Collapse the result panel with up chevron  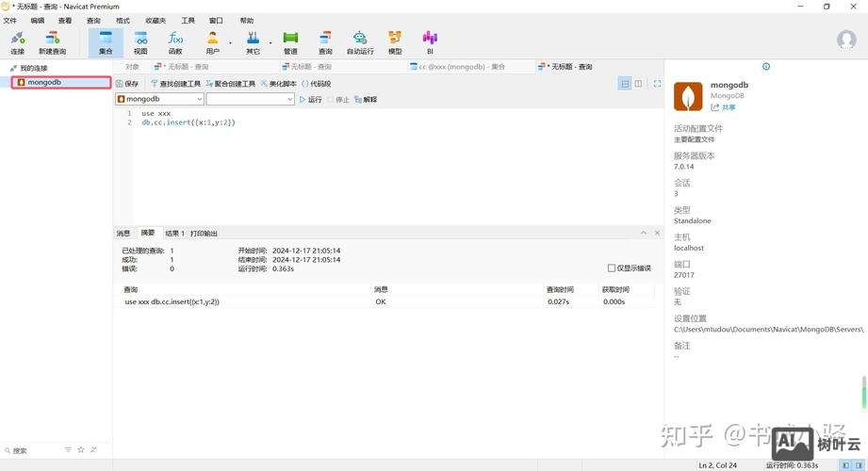tap(644, 233)
